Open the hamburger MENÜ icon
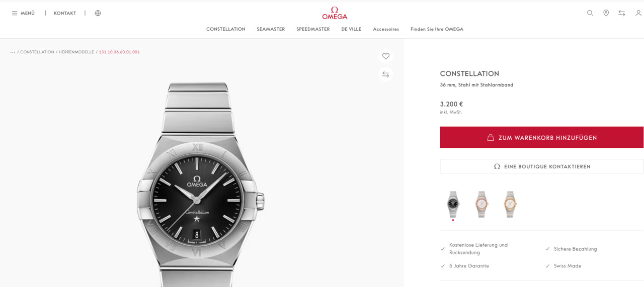This screenshot has height=287, width=644. coord(15,13)
